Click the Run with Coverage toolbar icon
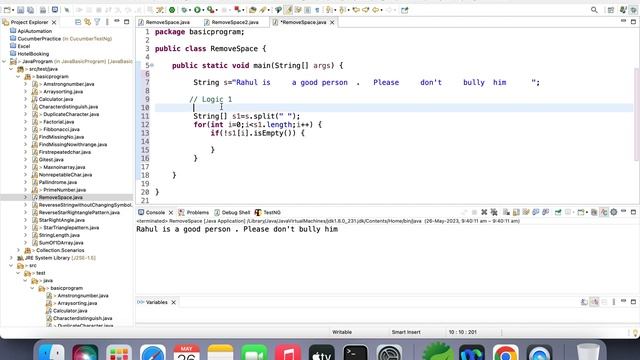Viewport: 640px width, 360px height. click(x=210, y=10)
